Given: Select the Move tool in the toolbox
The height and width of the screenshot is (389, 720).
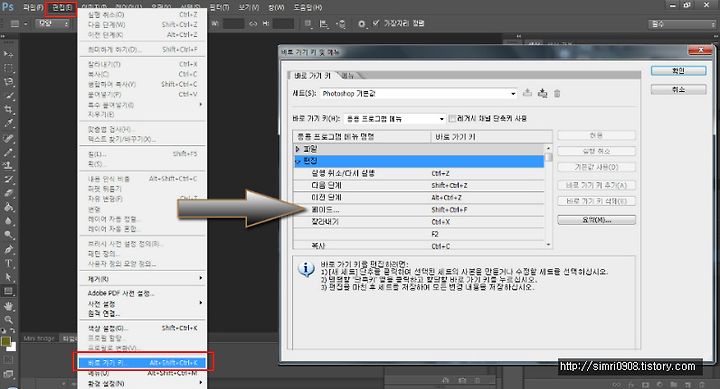Looking at the screenshot, I should (8, 55).
